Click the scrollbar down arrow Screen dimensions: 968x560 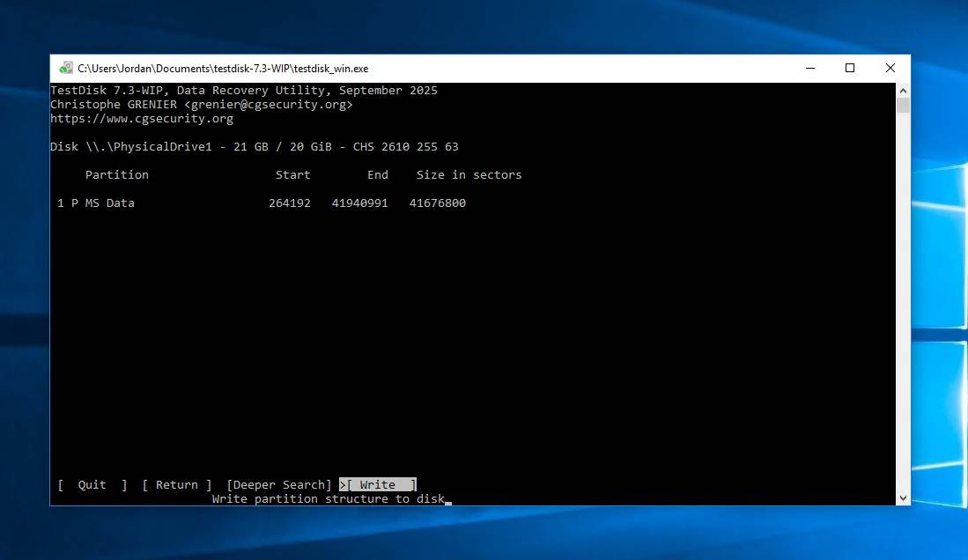coord(903,498)
